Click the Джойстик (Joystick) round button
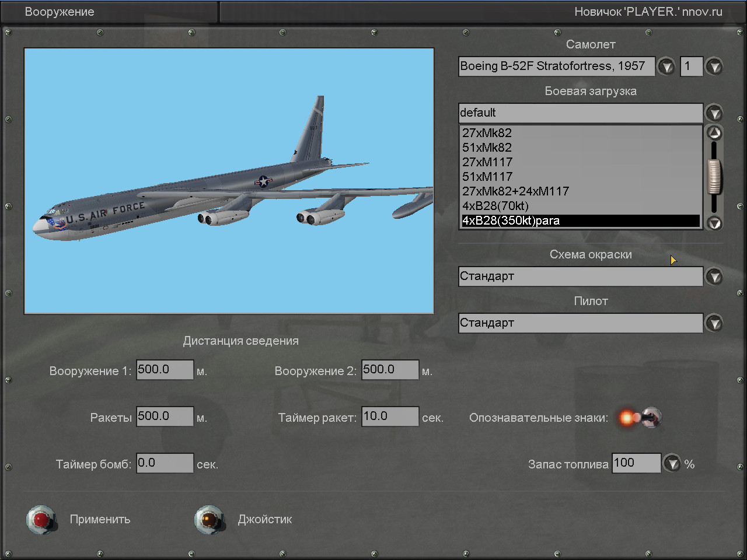 pyautogui.click(x=209, y=520)
